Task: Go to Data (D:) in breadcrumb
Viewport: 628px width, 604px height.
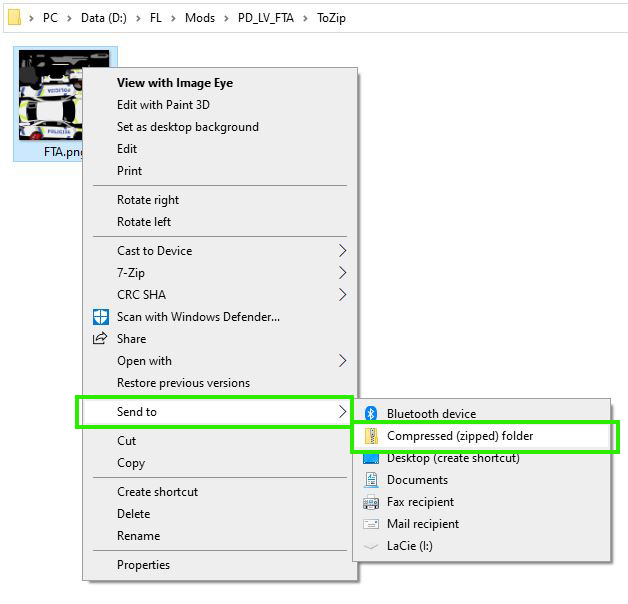Action: pyautogui.click(x=104, y=18)
